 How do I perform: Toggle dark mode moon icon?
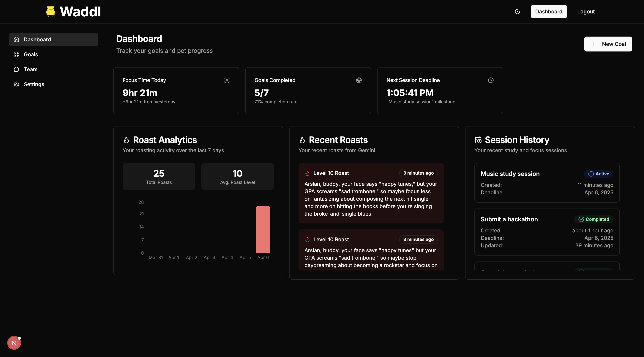(x=517, y=12)
